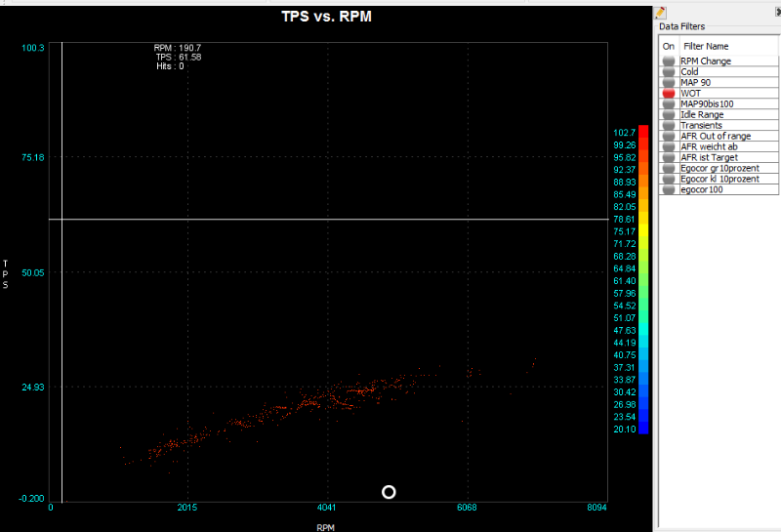The width and height of the screenshot is (781, 532).
Task: Click the white circle marker on the plot
Action: point(389,492)
